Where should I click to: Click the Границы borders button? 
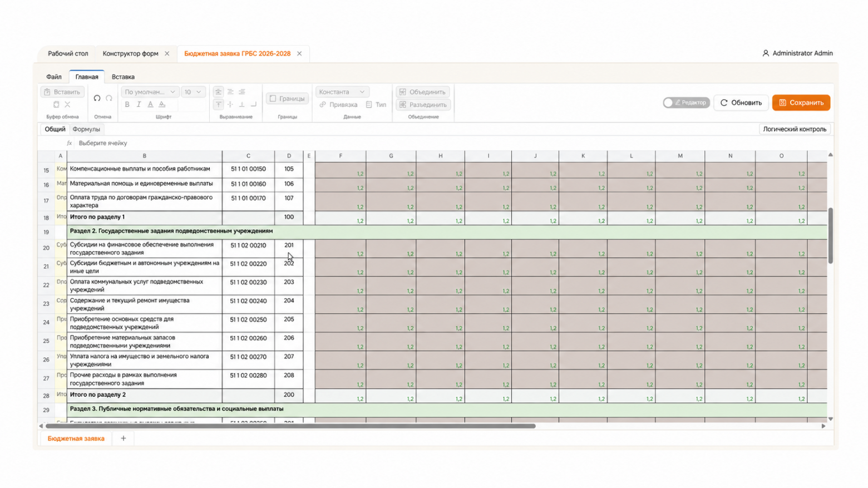pyautogui.click(x=287, y=98)
